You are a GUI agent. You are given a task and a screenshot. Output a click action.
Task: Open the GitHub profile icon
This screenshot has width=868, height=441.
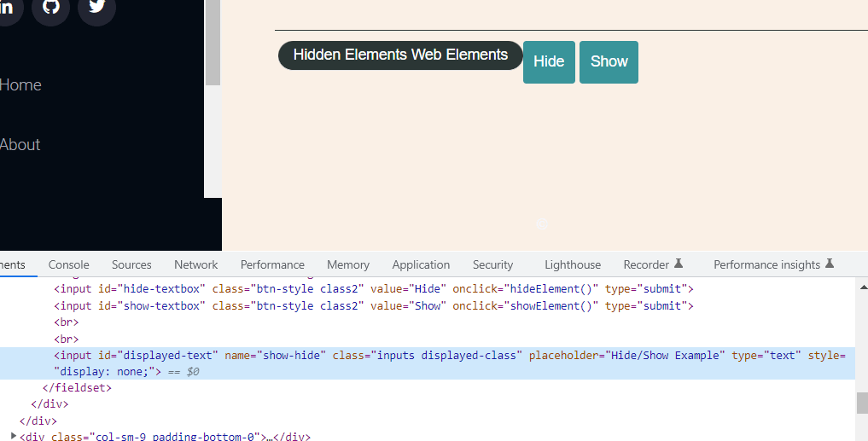[x=50, y=8]
